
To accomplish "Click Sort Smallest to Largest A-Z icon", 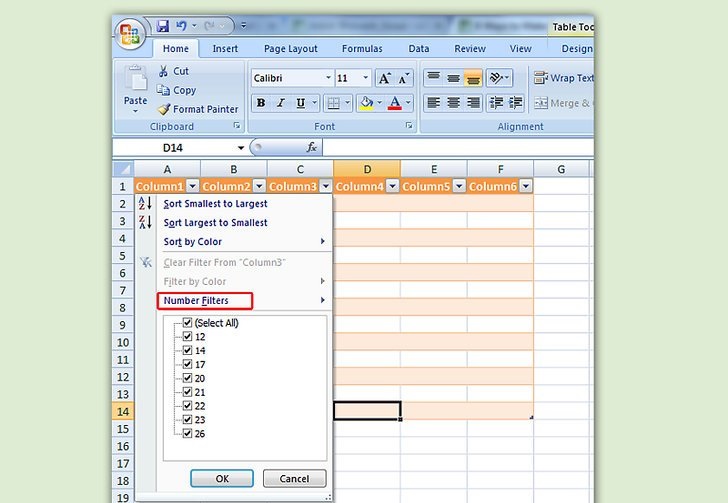I will [x=145, y=203].
